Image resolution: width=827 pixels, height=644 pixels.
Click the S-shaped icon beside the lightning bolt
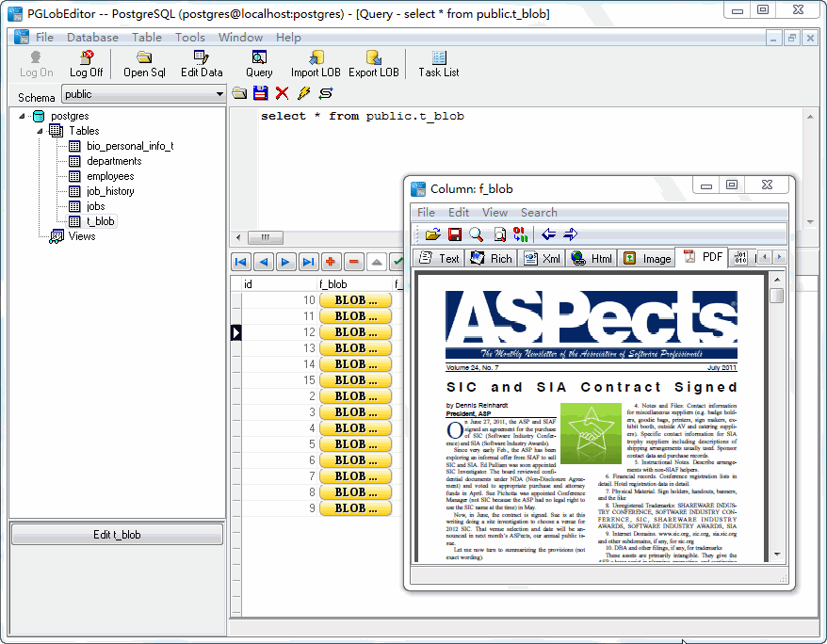point(326,93)
